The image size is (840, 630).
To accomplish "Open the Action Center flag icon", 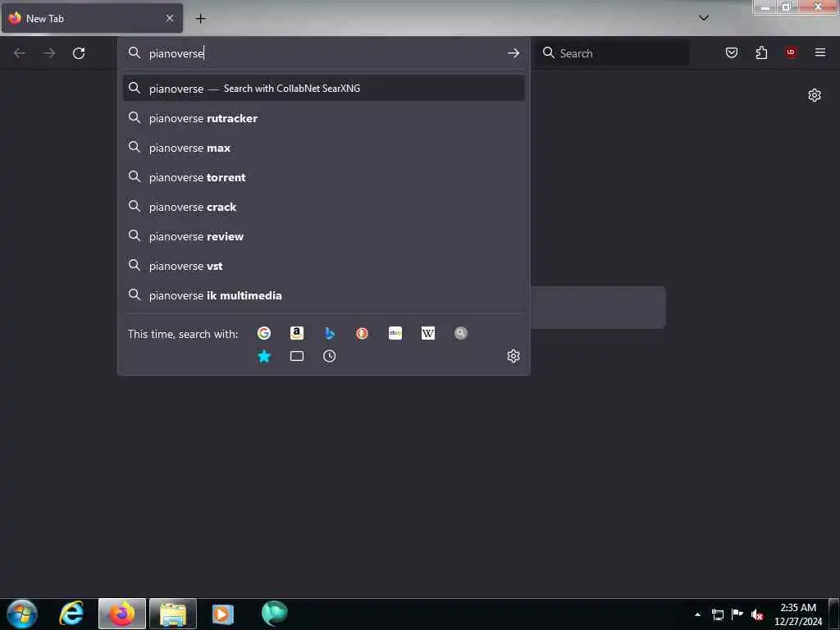I will pyautogui.click(x=737, y=614).
